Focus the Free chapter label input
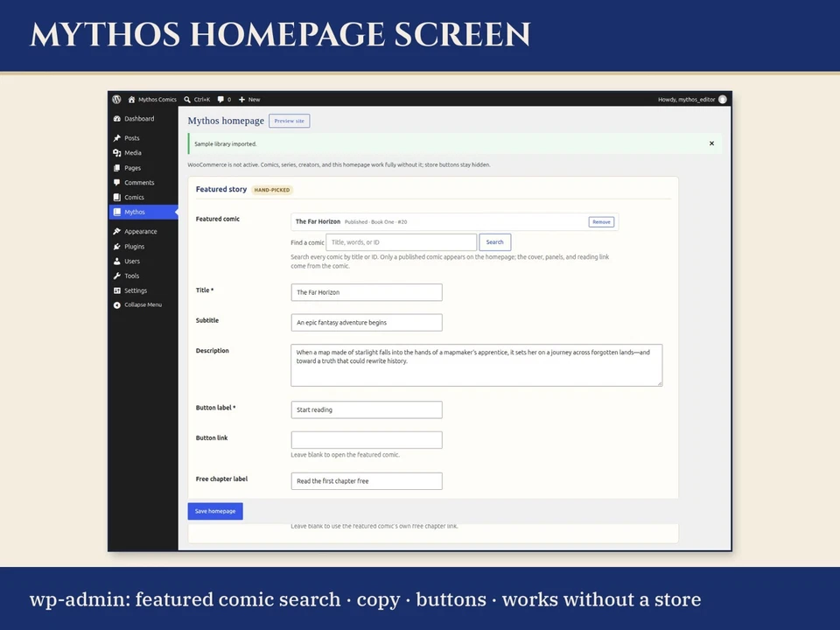Image resolution: width=840 pixels, height=630 pixels. (367, 481)
